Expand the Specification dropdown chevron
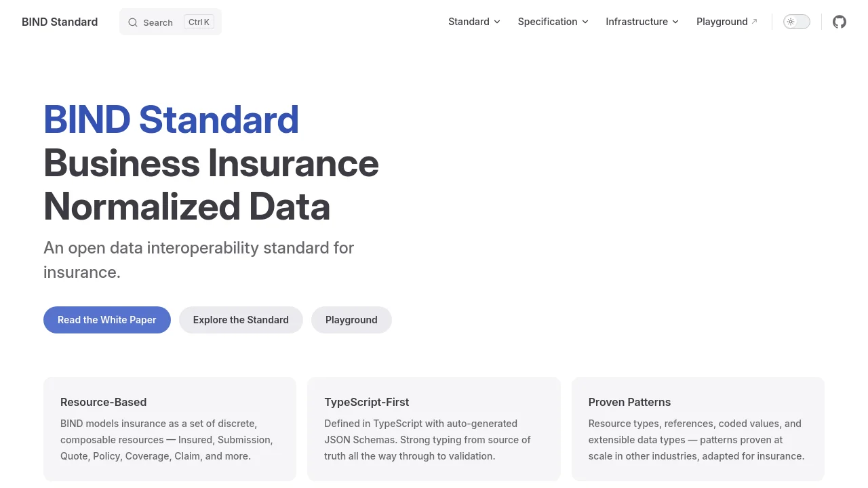This screenshot has width=868, height=488. coord(585,22)
